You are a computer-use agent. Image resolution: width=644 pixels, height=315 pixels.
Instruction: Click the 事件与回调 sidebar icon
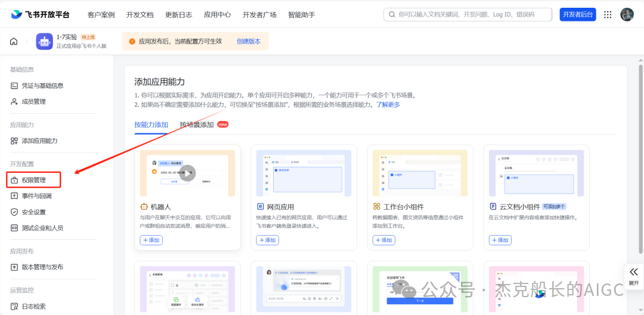coord(14,196)
